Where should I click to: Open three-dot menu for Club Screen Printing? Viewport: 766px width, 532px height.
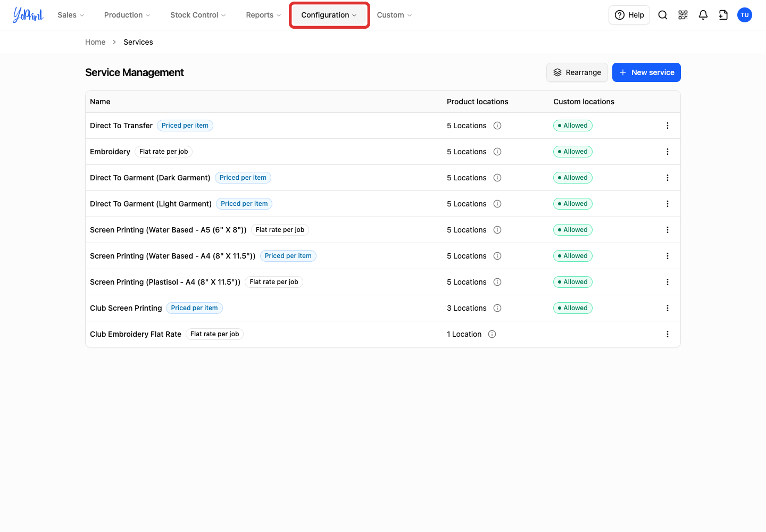tap(668, 308)
